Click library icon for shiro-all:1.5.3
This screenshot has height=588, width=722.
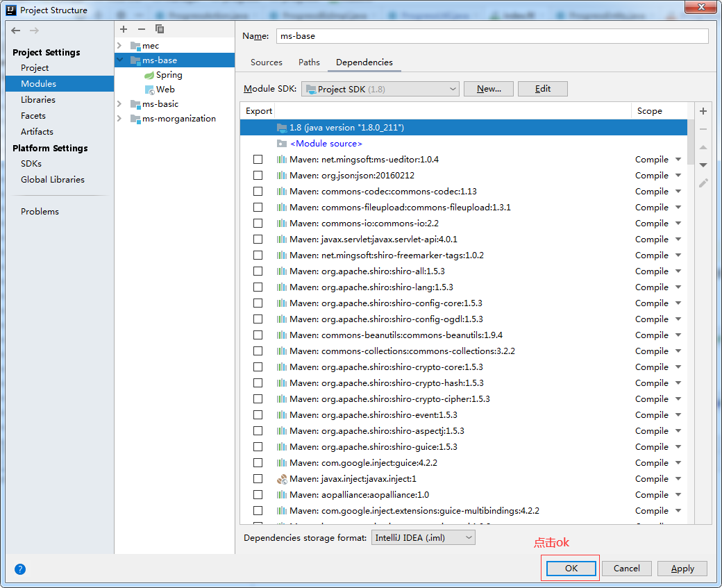(282, 271)
